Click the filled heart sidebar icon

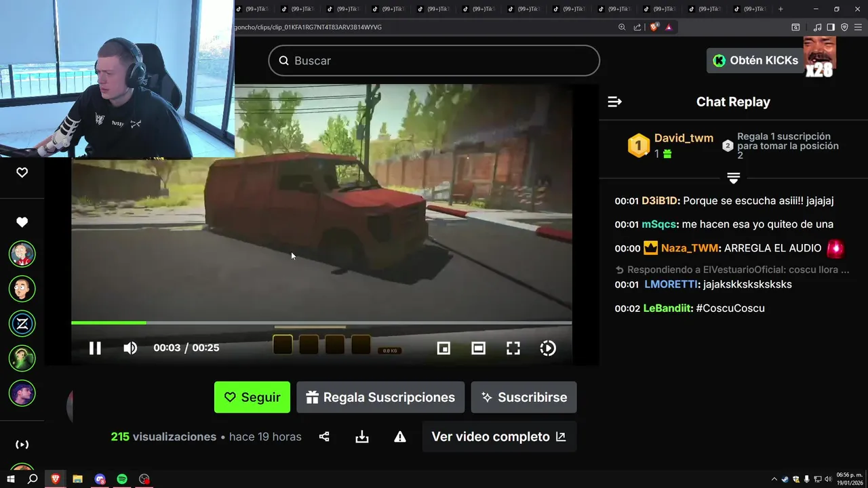coord(22,222)
